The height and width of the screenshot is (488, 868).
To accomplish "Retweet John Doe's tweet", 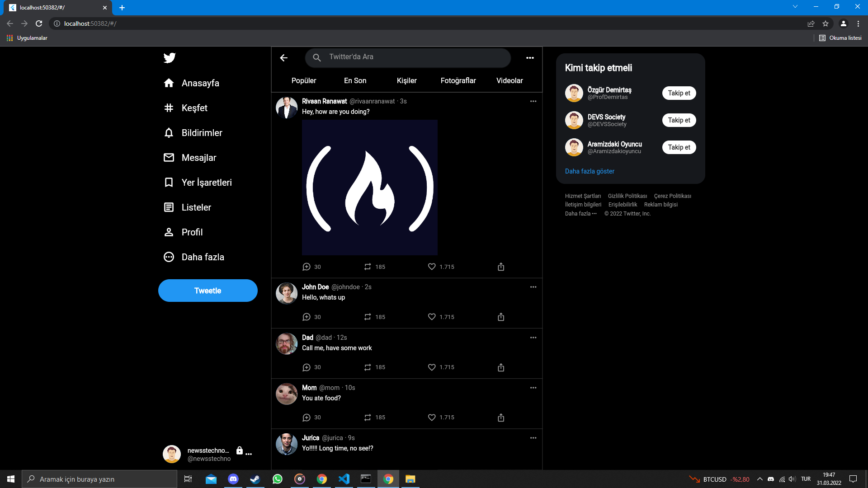I will pos(368,317).
